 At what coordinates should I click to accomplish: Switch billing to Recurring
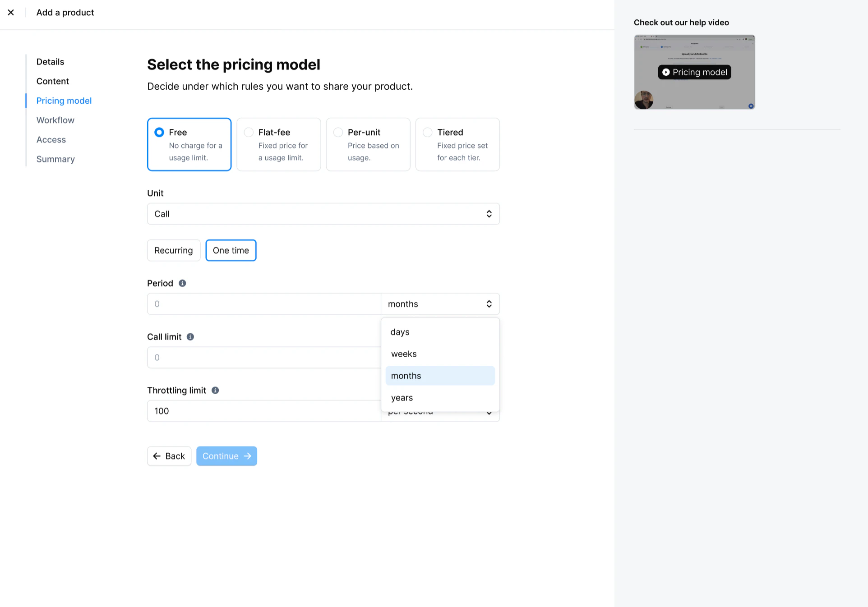point(173,250)
